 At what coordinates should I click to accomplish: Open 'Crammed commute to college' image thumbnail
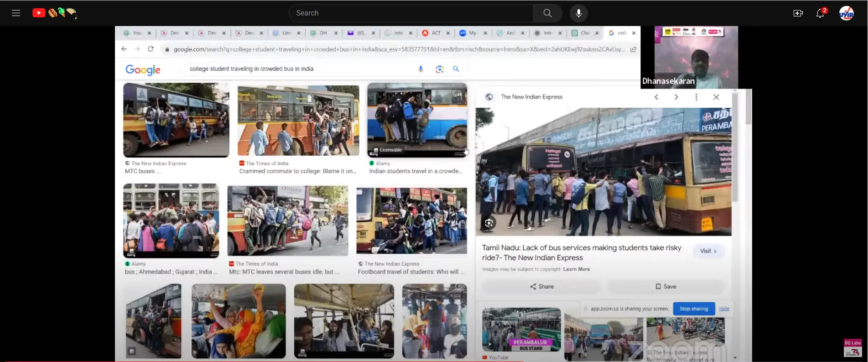(298, 121)
